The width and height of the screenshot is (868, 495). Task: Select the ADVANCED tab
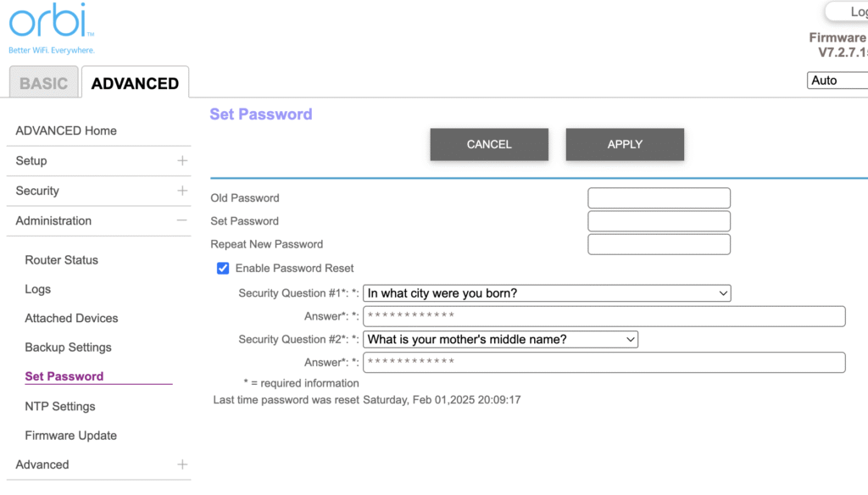click(x=134, y=82)
